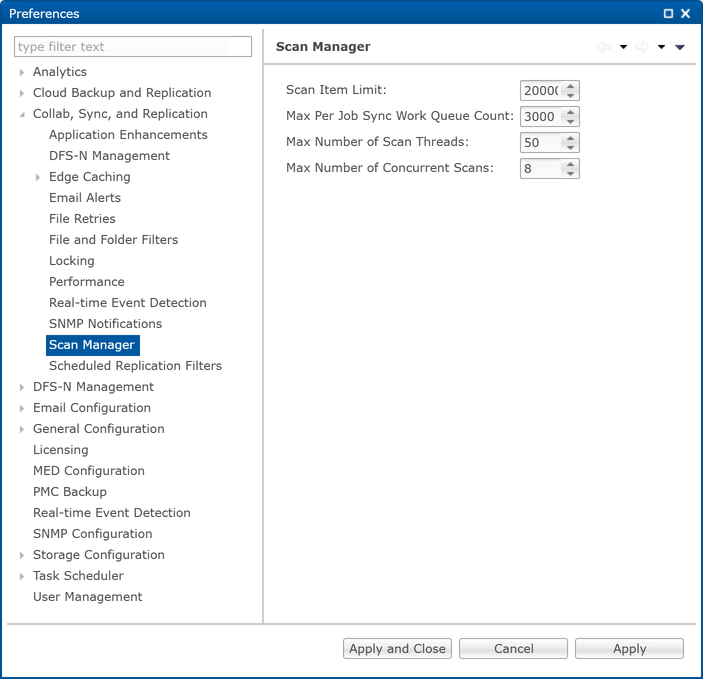Select File and Folder Filters

point(113,240)
